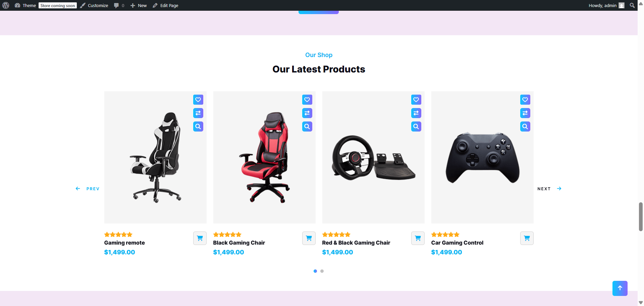Select the second carousel pagination dot
Image resolution: width=644 pixels, height=306 pixels.
322,271
